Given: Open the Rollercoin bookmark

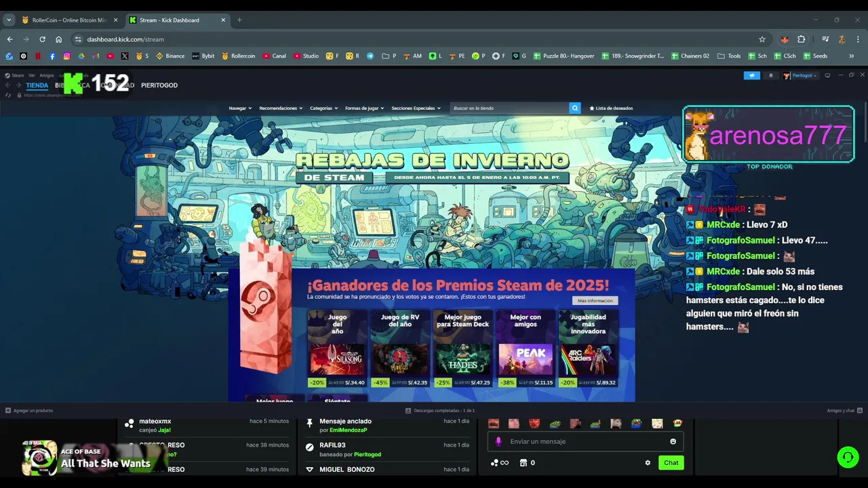Looking at the screenshot, I should coord(239,56).
